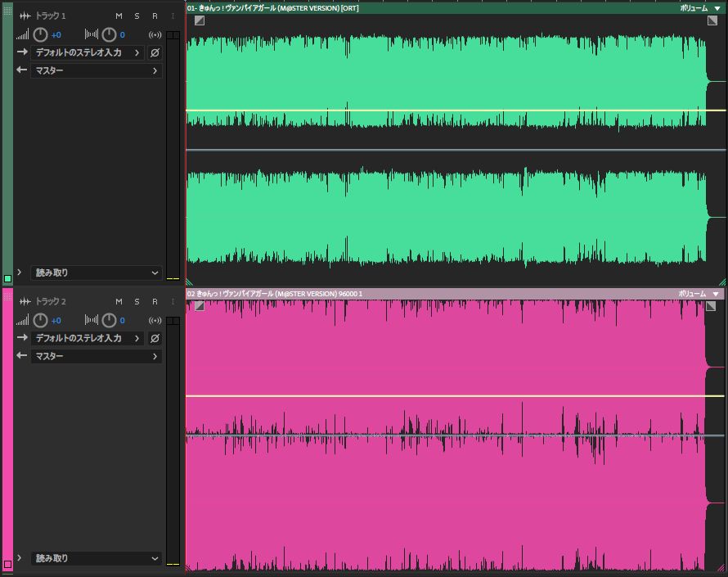
Task: Solo Track 2 with S button
Action: coord(137,302)
